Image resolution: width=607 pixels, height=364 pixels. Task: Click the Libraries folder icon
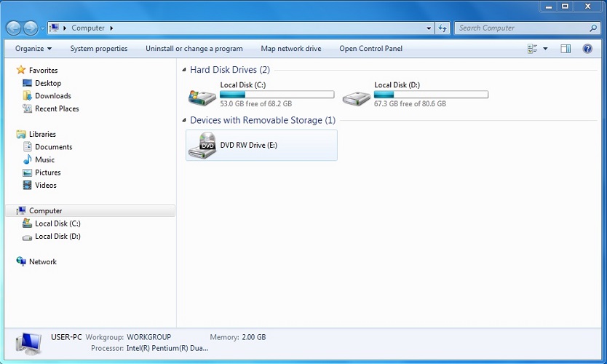point(21,134)
